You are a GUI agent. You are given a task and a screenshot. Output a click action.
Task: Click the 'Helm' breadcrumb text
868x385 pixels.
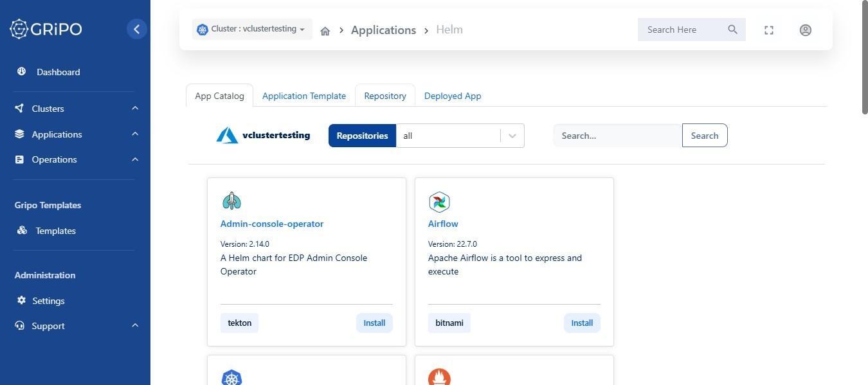pos(449,30)
